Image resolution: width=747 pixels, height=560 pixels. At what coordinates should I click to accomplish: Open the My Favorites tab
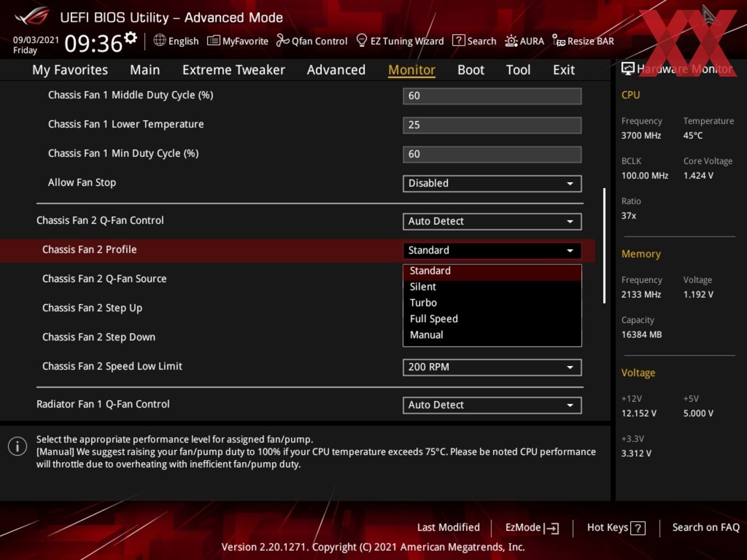point(70,70)
